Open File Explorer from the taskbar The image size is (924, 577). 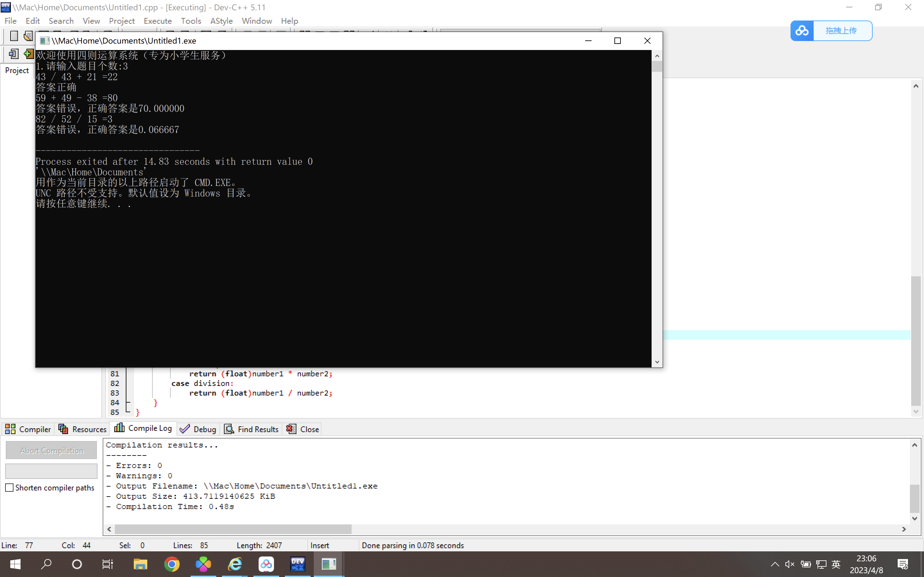(x=140, y=564)
